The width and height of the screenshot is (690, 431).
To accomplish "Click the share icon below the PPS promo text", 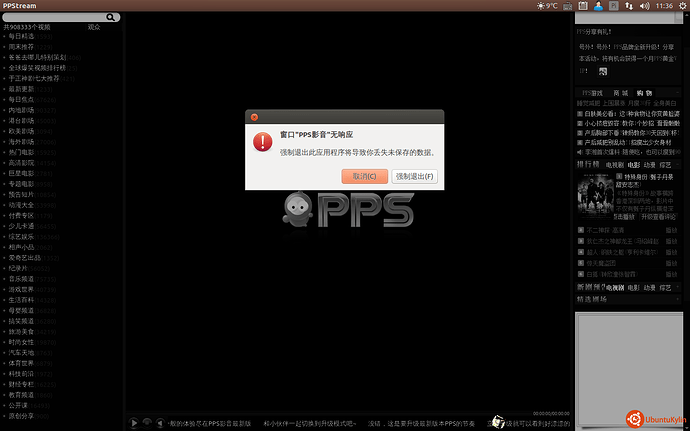I will pyautogui.click(x=603, y=71).
